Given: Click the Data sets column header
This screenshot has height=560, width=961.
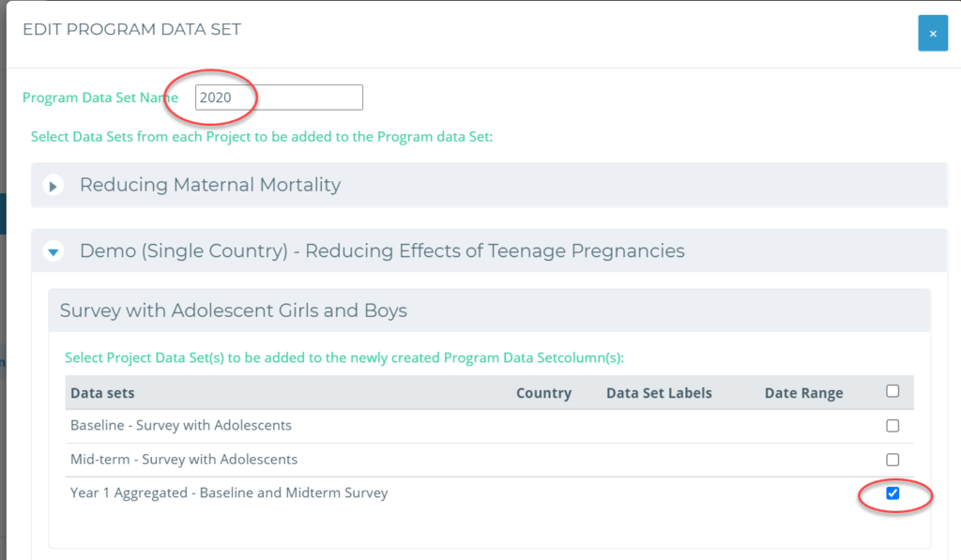Looking at the screenshot, I should pyautogui.click(x=102, y=393).
